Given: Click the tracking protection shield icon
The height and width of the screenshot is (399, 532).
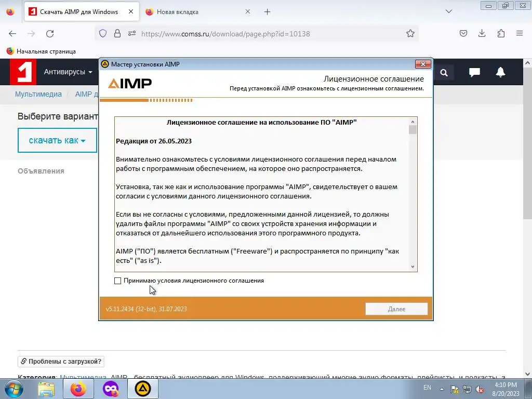Looking at the screenshot, I should (x=103, y=34).
